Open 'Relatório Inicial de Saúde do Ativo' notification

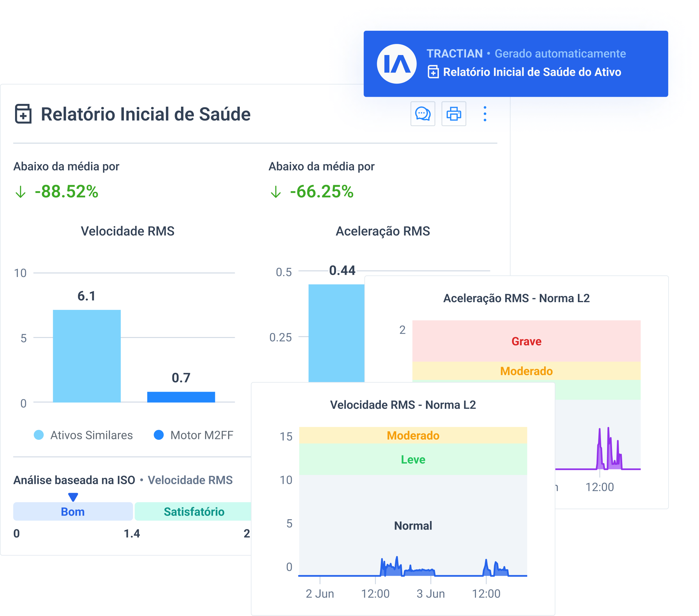pos(532,72)
